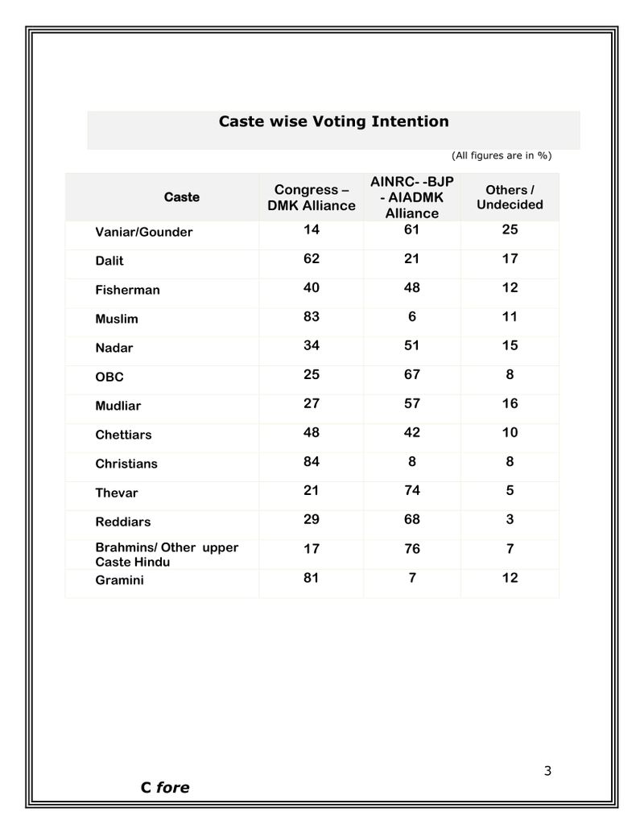
Task: Click value 67 in the OBC row
Action: (x=412, y=375)
